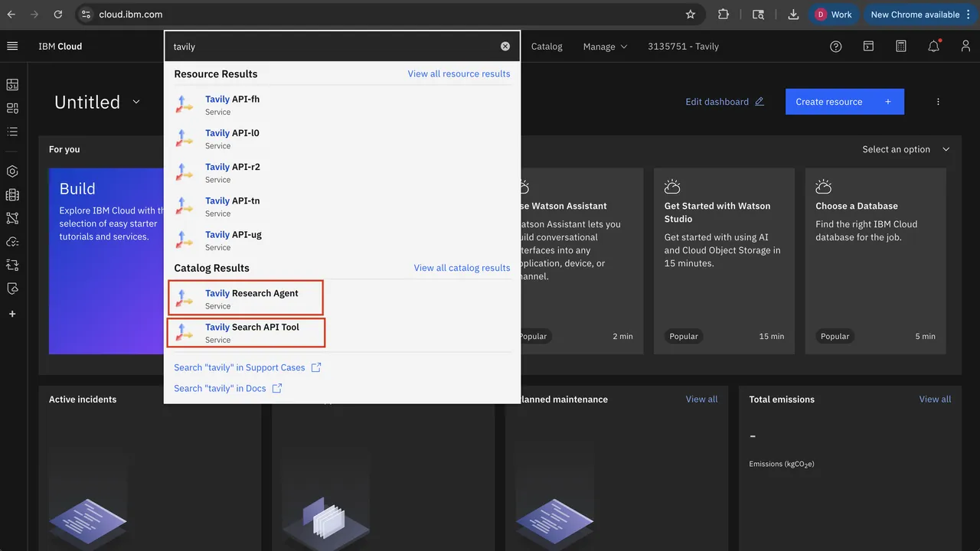Screen dimensions: 980x551
Task: Open the Help question mark icon
Action: [836, 46]
